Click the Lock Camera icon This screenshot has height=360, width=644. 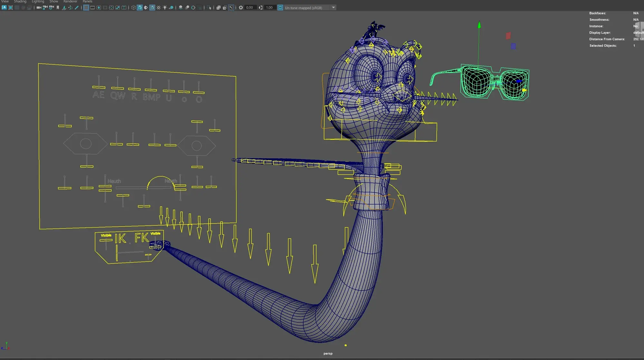[45, 8]
